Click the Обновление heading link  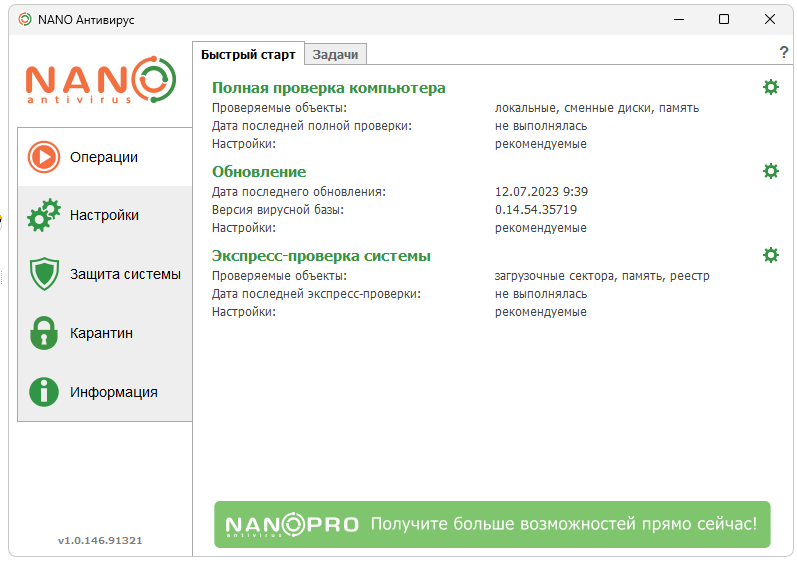point(259,172)
